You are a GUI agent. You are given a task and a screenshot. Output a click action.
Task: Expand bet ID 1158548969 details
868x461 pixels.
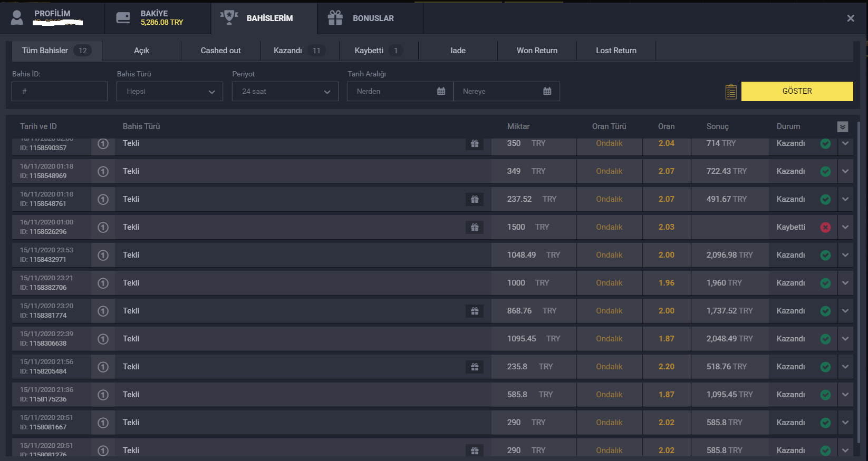845,171
